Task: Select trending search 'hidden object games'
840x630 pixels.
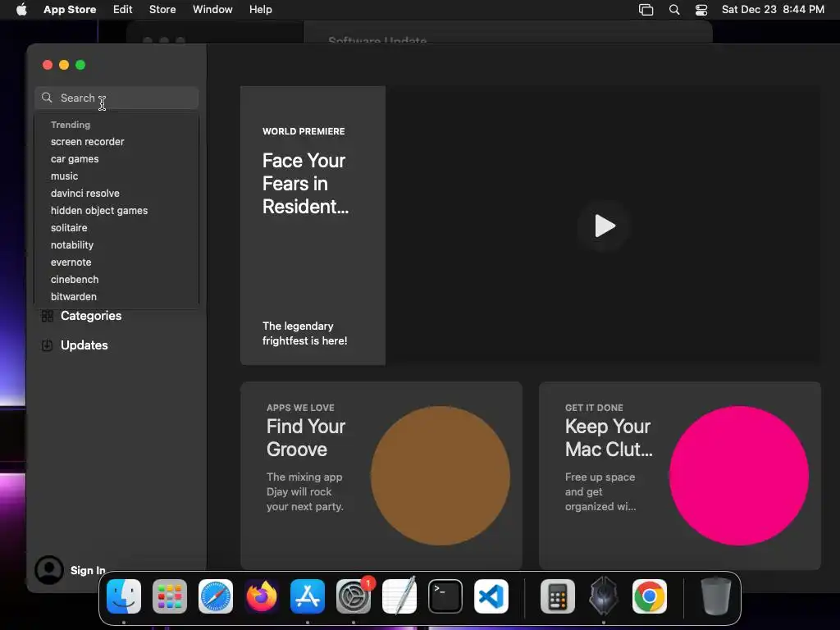Action: (x=99, y=211)
